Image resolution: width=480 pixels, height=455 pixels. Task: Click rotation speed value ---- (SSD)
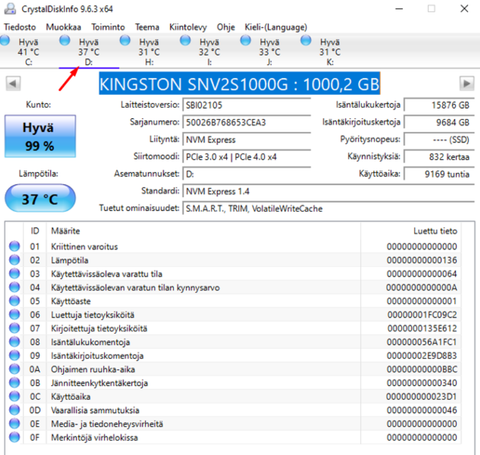point(439,140)
